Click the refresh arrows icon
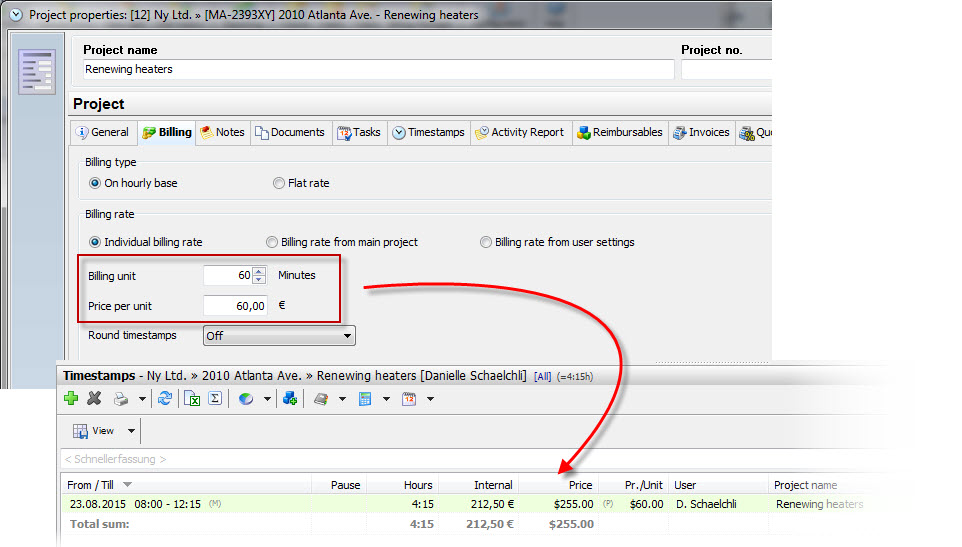Viewport: 962px width, 547px height. 165,399
